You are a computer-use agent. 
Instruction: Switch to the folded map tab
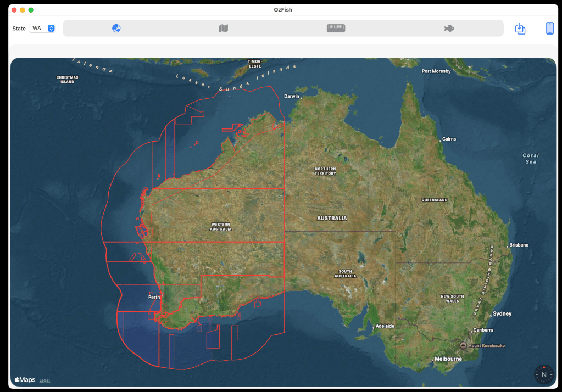(223, 29)
